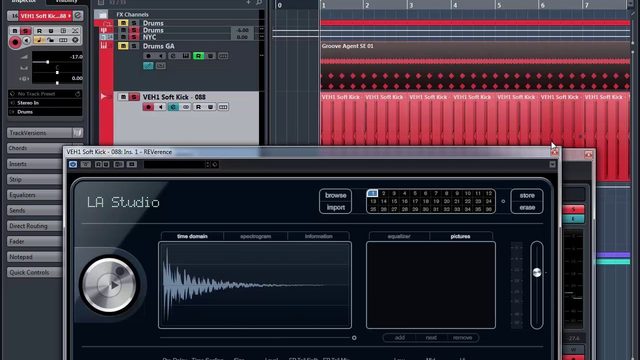Click add picture button
This screenshot has height=360, width=640.
pos(400,338)
